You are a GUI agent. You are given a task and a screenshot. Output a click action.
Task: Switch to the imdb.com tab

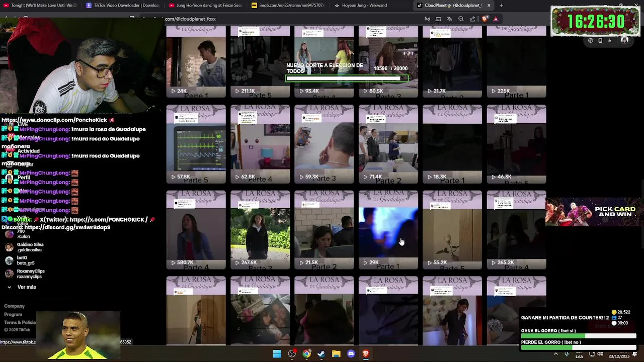pos(288,6)
